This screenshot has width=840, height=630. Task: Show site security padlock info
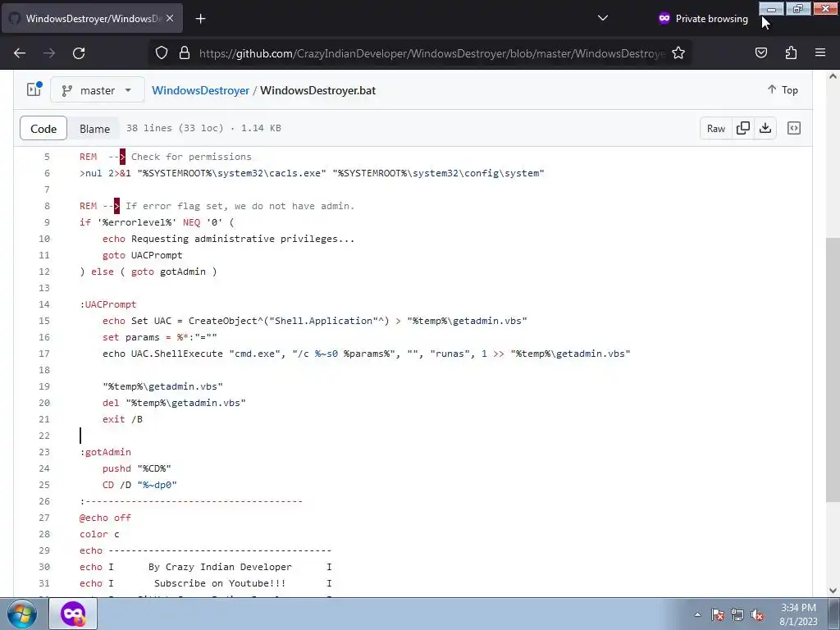point(185,52)
